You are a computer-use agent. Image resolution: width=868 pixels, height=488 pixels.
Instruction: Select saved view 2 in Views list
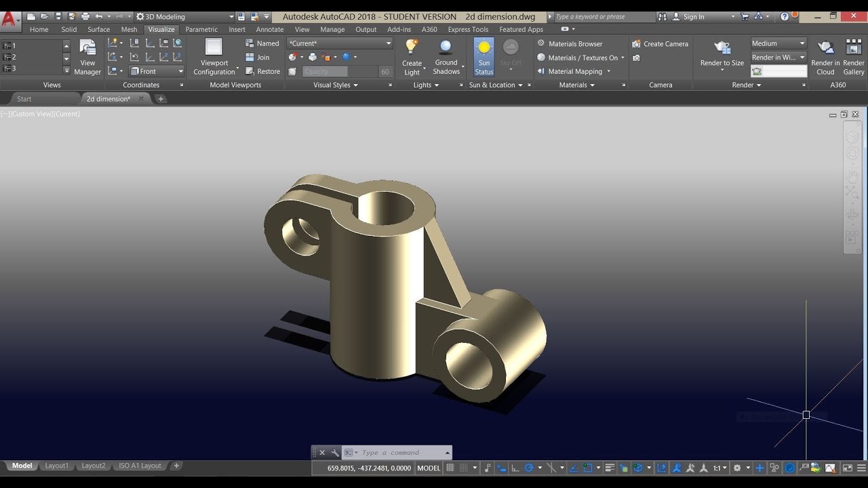tap(33, 57)
